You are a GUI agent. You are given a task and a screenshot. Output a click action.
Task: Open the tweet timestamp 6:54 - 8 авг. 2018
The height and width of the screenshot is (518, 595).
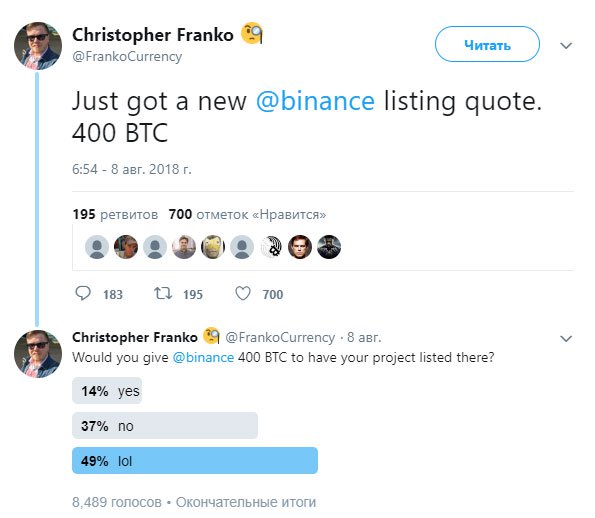tap(132, 169)
